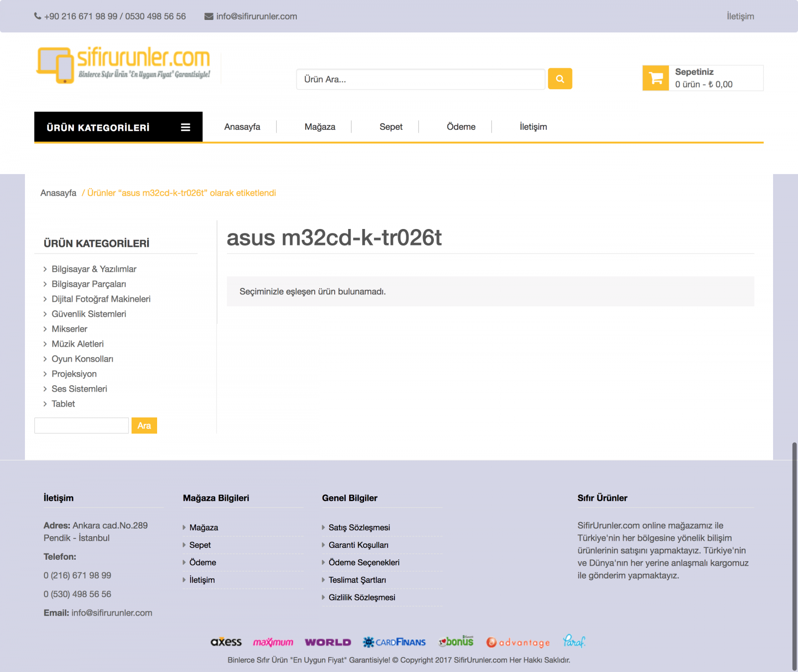Viewport: 798px width, 672px height.
Task: Click the orange search magnifier button
Action: point(560,79)
